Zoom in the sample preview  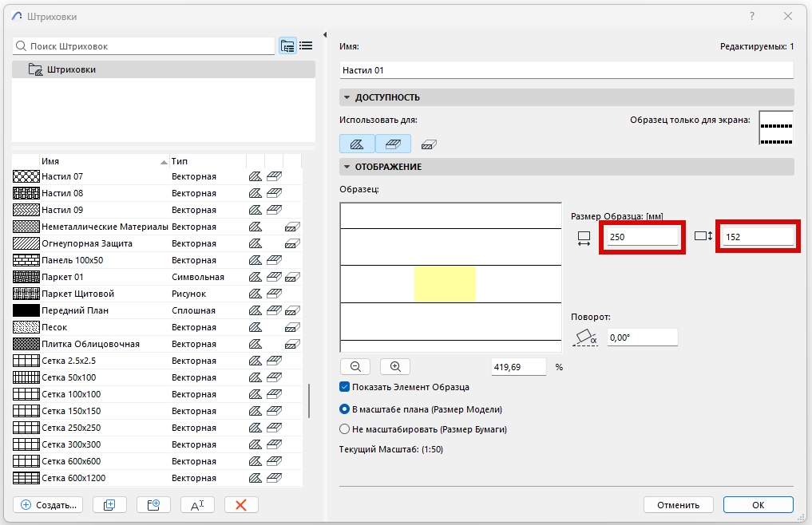pos(395,366)
